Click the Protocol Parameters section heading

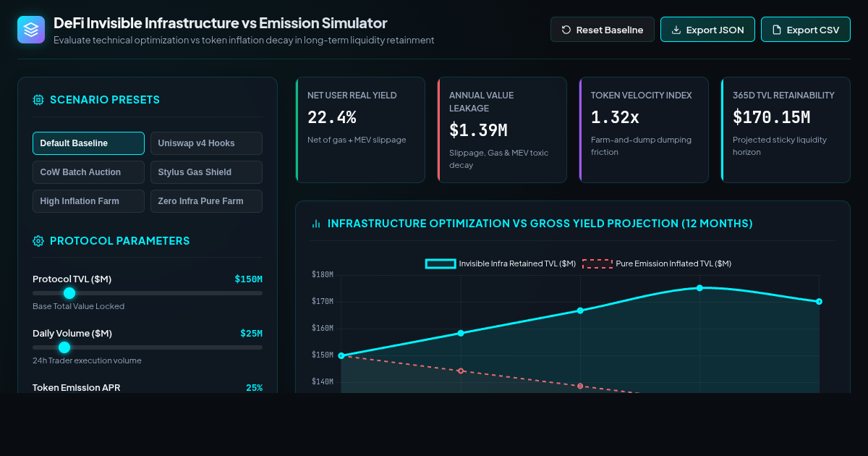pos(120,241)
